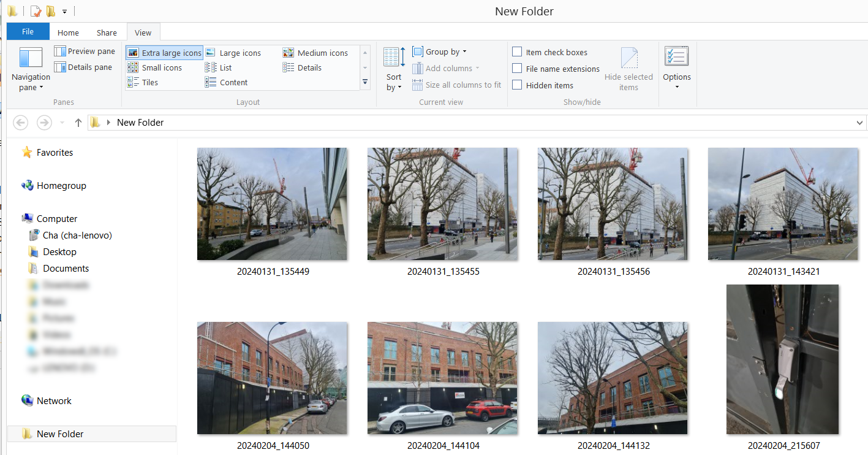Open Cha (cha-lenovo) user folder
The image size is (868, 455).
click(x=71, y=235)
